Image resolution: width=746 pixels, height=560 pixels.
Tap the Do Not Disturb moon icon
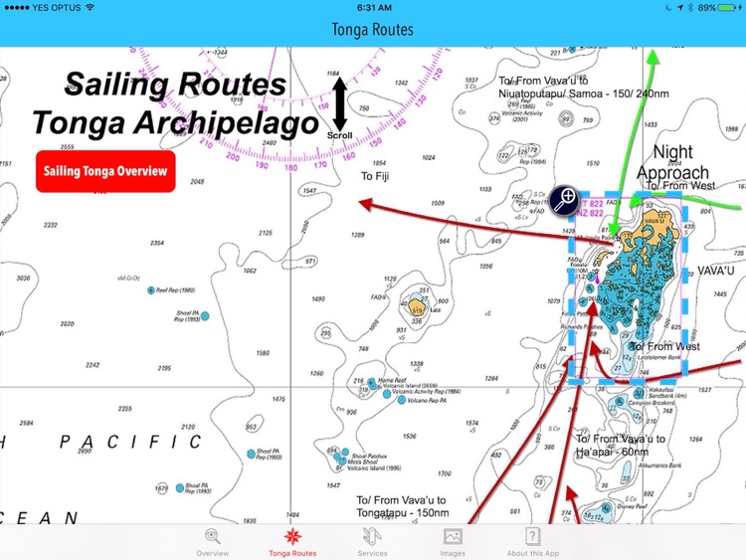tap(668, 8)
